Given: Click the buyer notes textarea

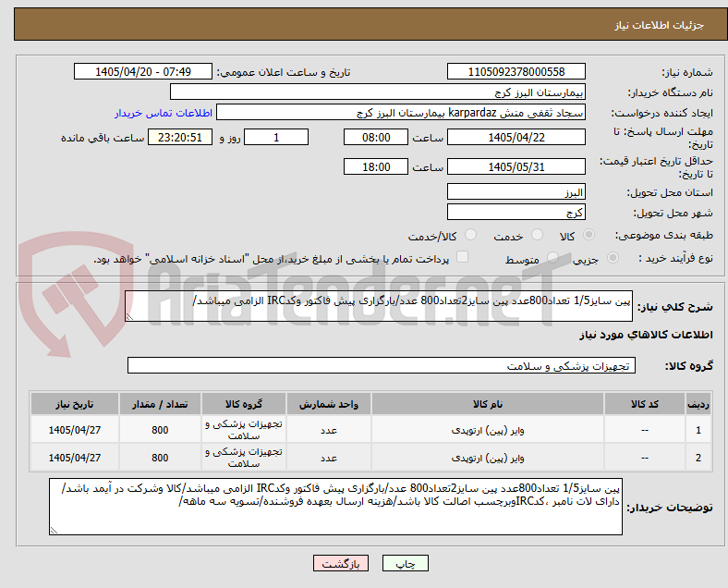Looking at the screenshot, I should tap(335, 507).
